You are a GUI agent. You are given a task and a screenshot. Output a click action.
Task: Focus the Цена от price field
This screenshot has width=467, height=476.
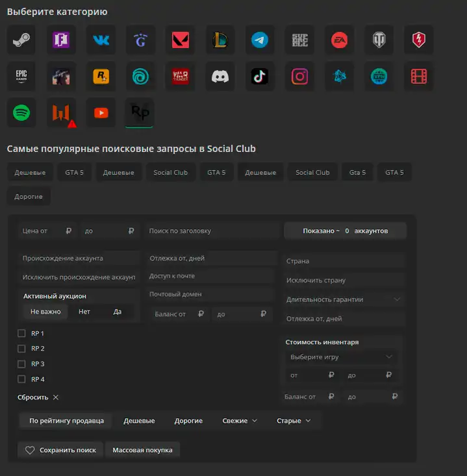click(47, 231)
